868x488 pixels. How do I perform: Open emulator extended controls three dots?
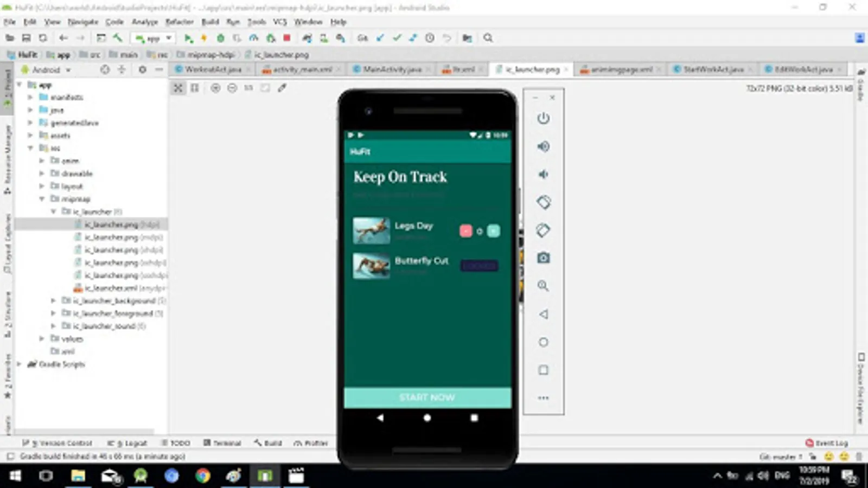543,398
